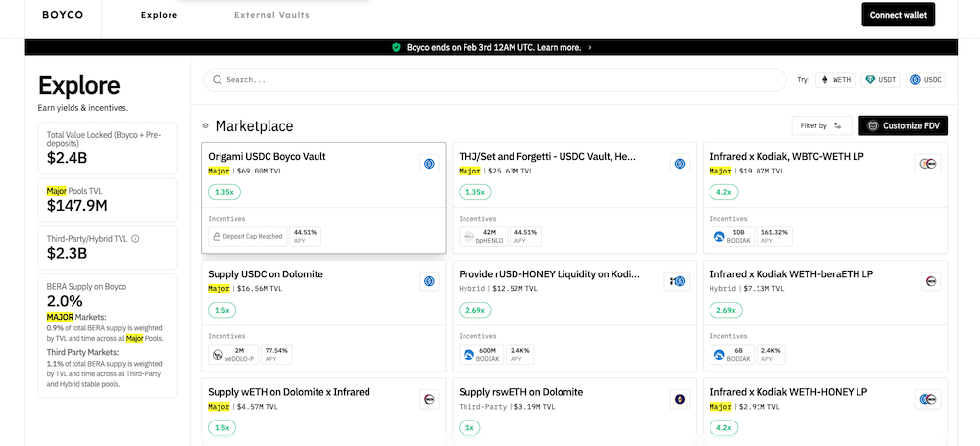Click the token pair icon on WBTC-WETH LP card

click(x=930, y=164)
